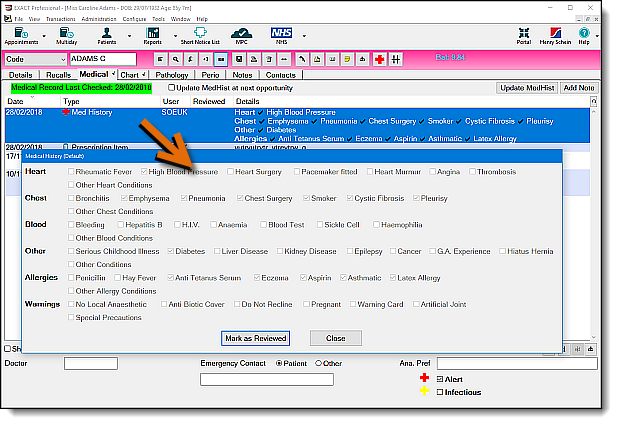This screenshot has width=617, height=424.
Task: Tick the Pregnant warning checkbox
Action: coord(306,304)
